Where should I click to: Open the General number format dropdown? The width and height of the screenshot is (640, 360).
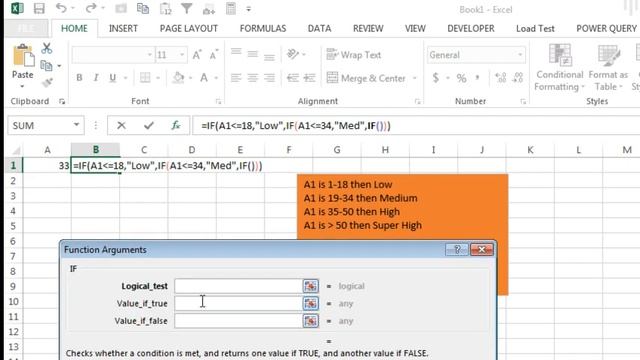point(520,55)
